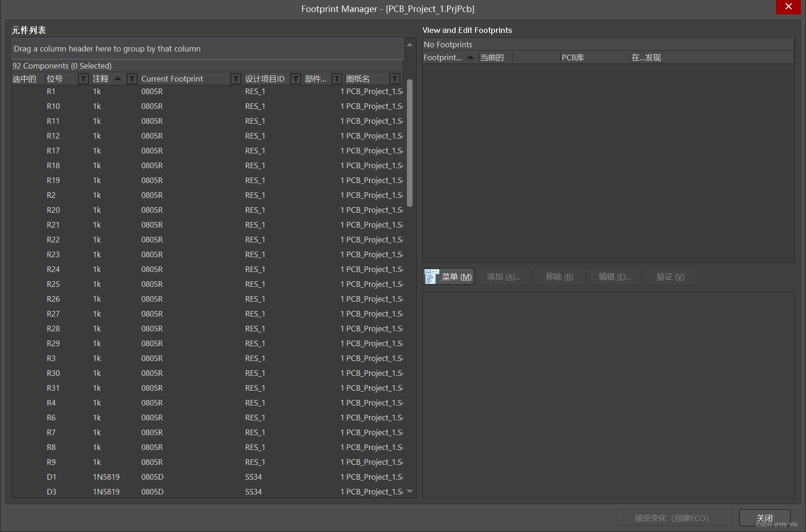Viewport: 806px width, 532px height.
Task: Click scroll-down arrow of component list
Action: [410, 491]
